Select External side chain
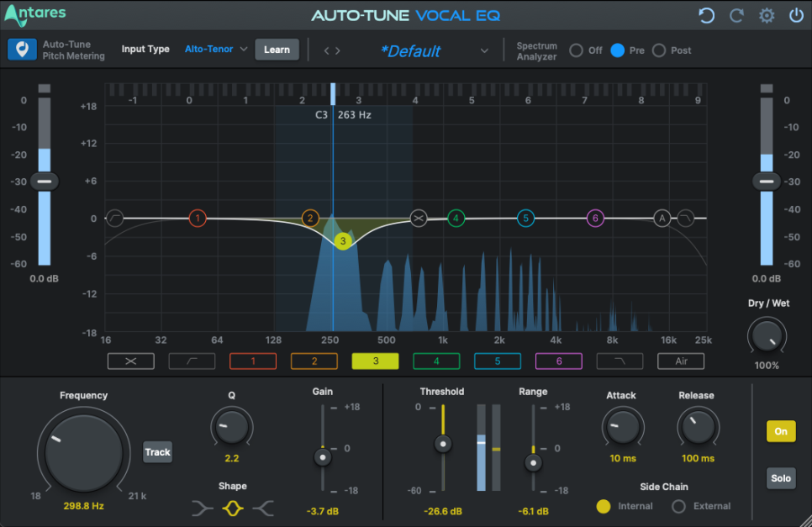 (x=678, y=506)
